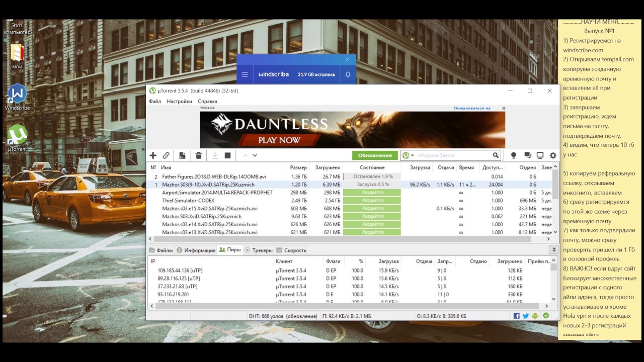Click 'Пожаловаться на' ad report link

click(472, 108)
